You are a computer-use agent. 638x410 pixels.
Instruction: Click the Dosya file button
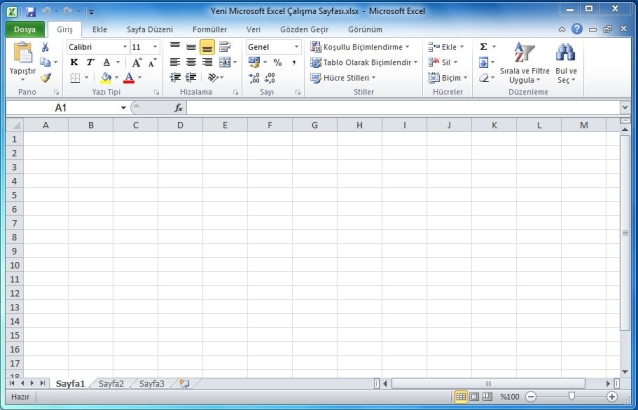point(24,30)
